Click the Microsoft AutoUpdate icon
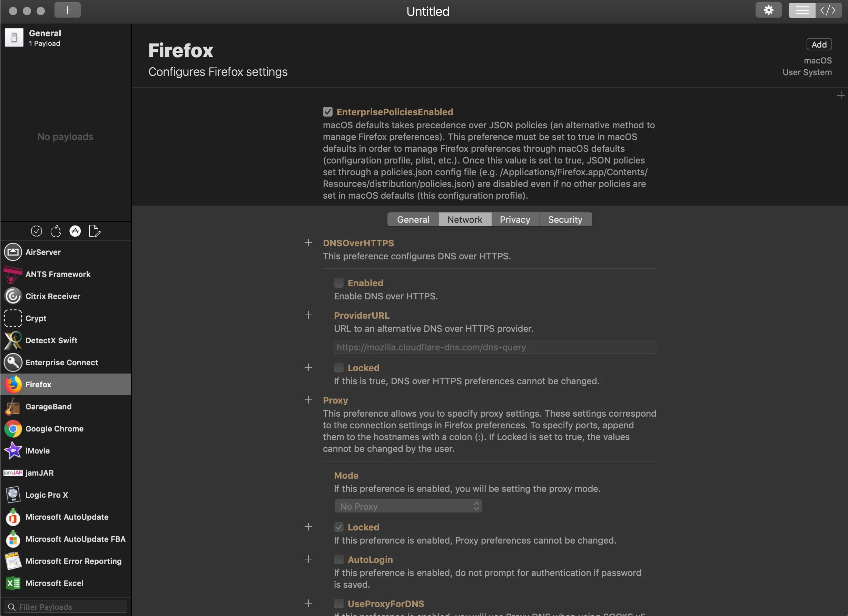This screenshot has height=616, width=848. point(13,517)
